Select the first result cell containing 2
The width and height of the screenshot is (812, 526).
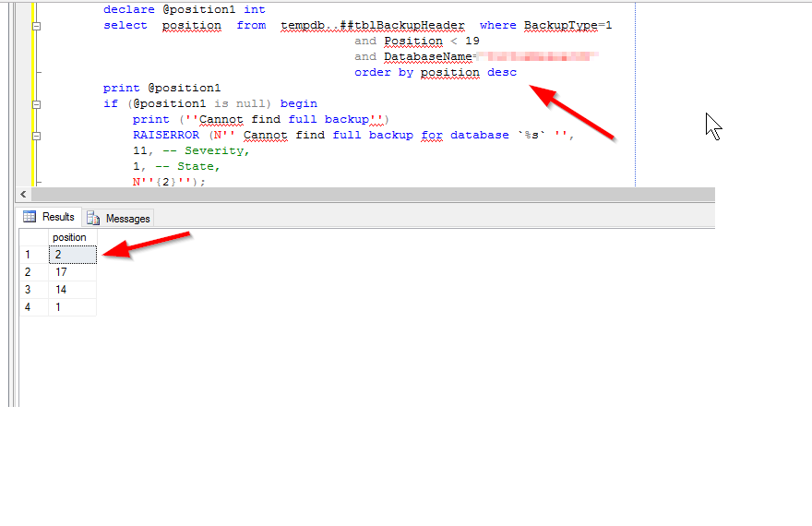[72, 255]
